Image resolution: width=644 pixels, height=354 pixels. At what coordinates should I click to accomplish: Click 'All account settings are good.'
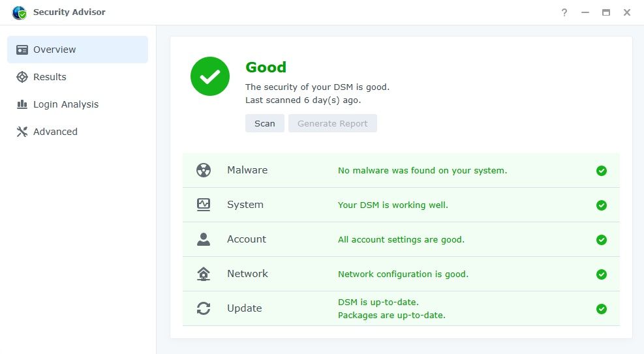pos(401,239)
